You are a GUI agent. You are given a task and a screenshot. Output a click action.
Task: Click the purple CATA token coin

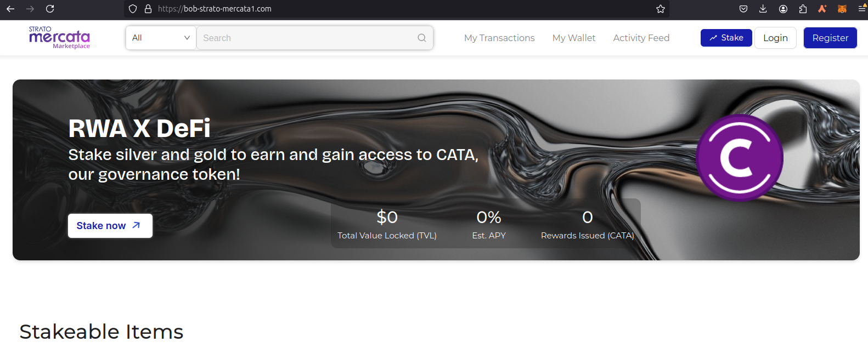coord(740,157)
